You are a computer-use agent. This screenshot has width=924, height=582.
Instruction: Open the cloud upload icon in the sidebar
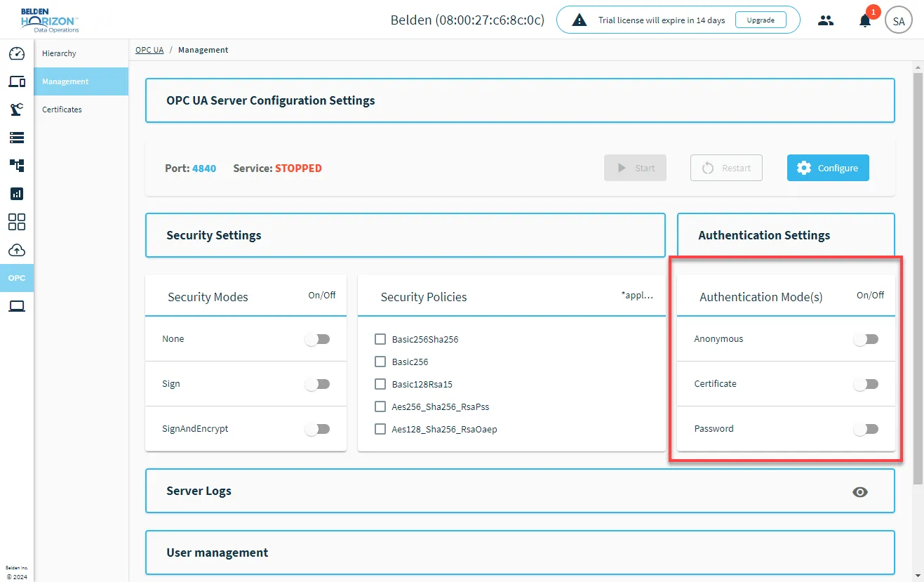pos(17,250)
